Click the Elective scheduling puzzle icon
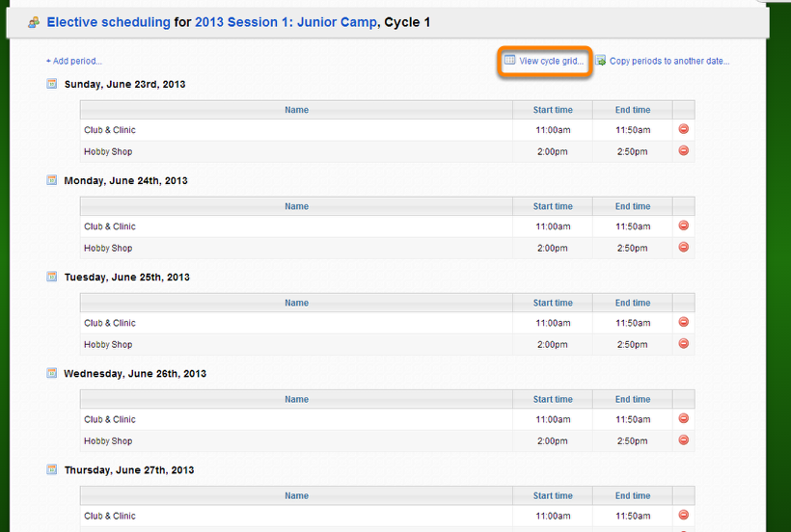This screenshot has width=791, height=532. coord(35,22)
